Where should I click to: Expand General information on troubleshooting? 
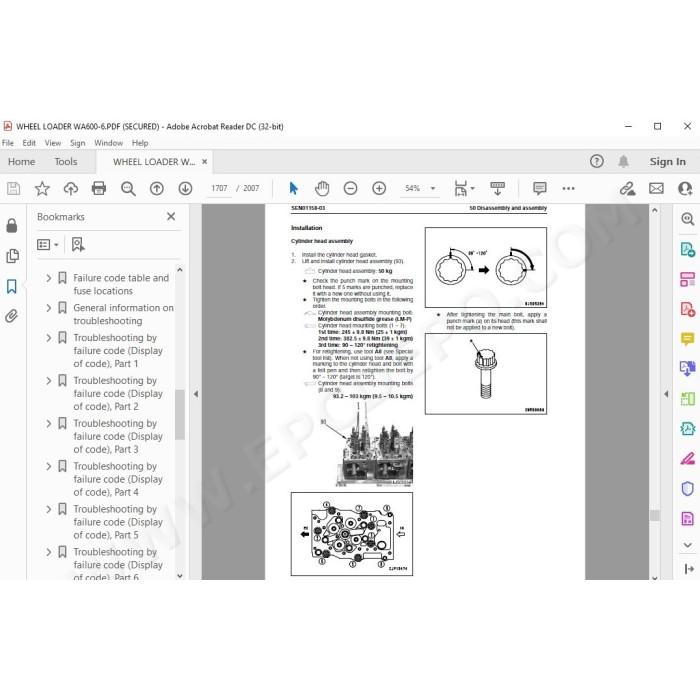pos(48,308)
